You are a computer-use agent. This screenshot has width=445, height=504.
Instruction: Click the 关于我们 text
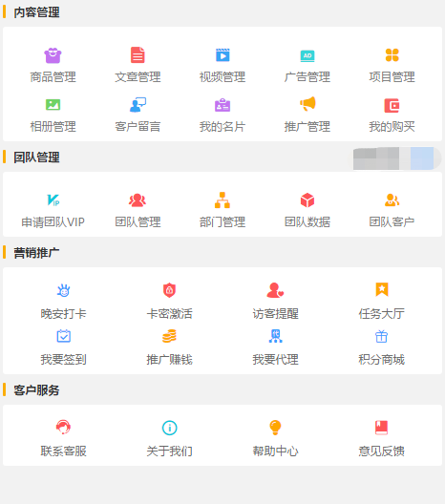169,451
